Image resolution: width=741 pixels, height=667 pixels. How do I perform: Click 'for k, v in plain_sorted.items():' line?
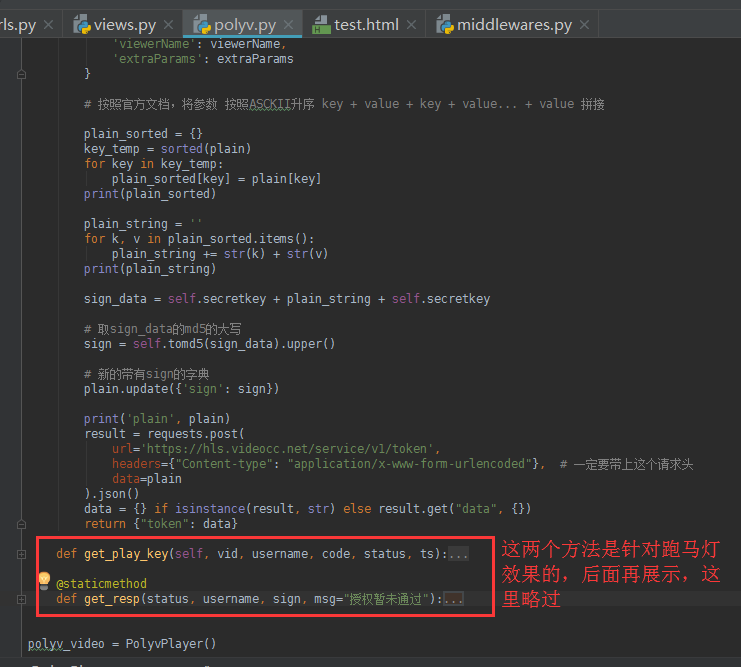(x=199, y=239)
